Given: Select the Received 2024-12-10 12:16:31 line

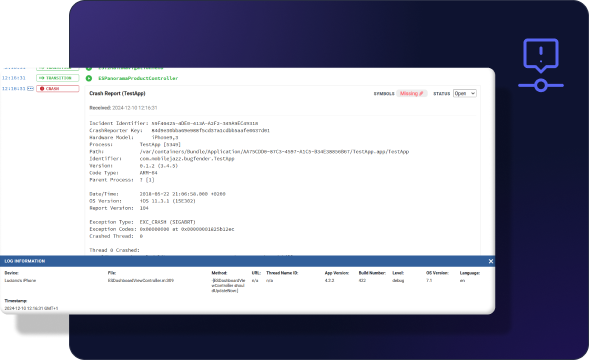Looking at the screenshot, I should (123, 108).
